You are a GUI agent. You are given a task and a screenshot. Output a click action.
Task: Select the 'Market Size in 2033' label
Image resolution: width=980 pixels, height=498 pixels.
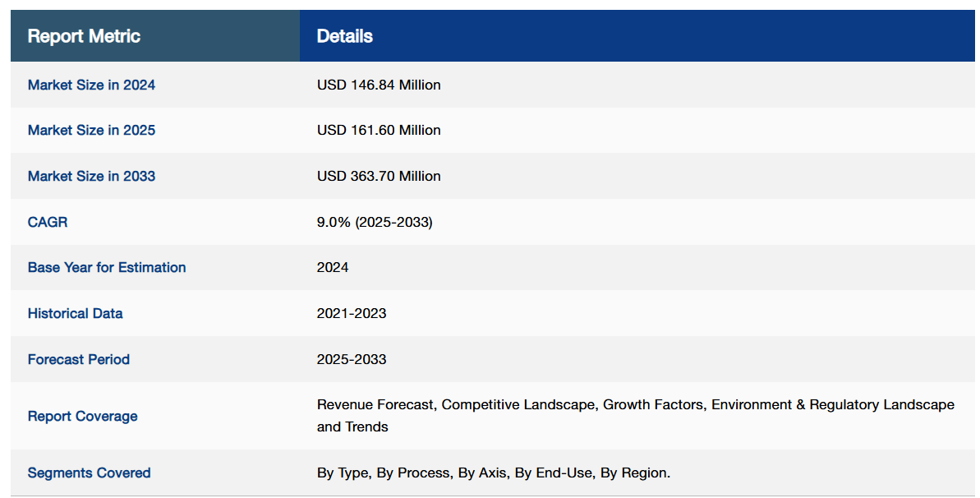[91, 176]
